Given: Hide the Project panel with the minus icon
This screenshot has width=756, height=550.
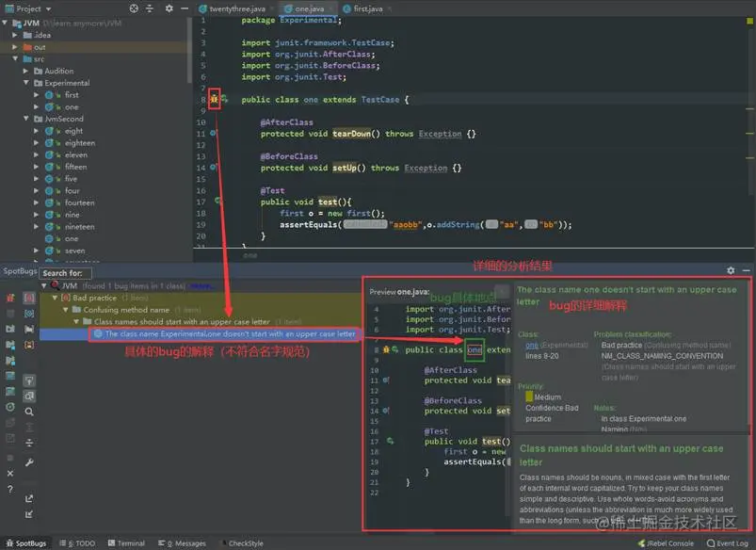Looking at the screenshot, I should point(185,8).
